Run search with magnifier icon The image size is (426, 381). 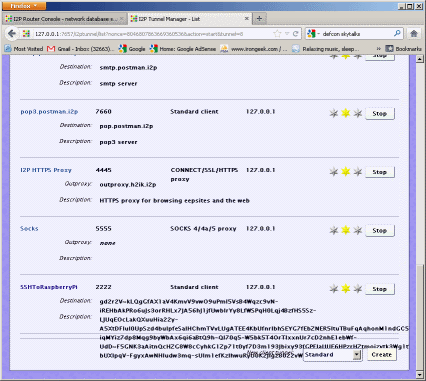click(x=397, y=33)
